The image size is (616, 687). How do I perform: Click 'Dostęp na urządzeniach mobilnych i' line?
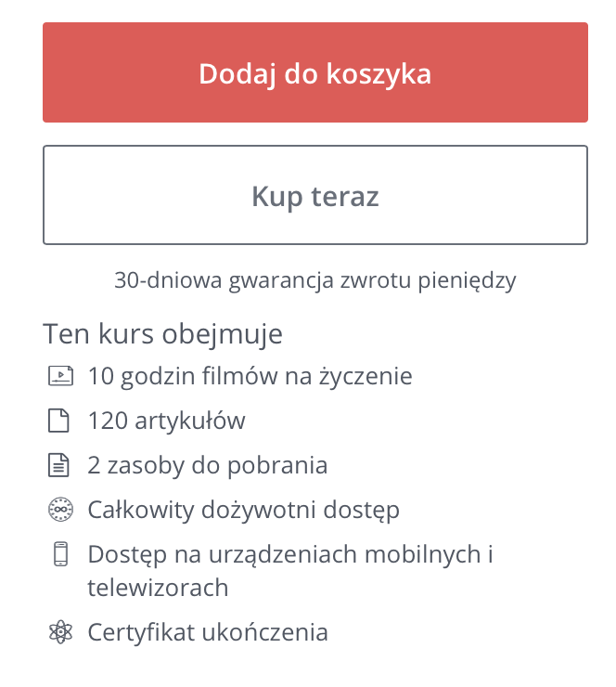click(289, 554)
